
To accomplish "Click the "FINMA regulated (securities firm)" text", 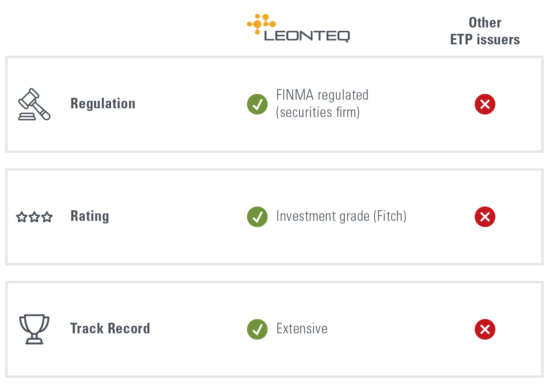I will 322,103.
